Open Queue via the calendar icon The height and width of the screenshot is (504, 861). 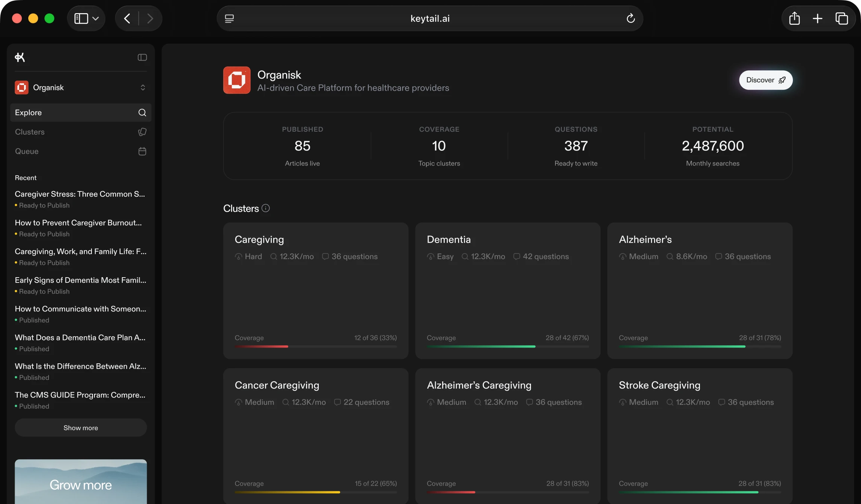pos(142,151)
